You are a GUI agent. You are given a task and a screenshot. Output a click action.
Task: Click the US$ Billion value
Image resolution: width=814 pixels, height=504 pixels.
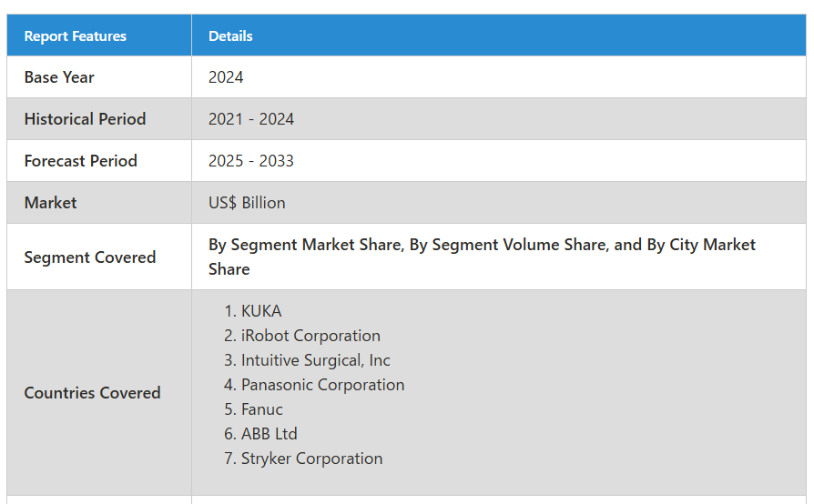coord(247,203)
